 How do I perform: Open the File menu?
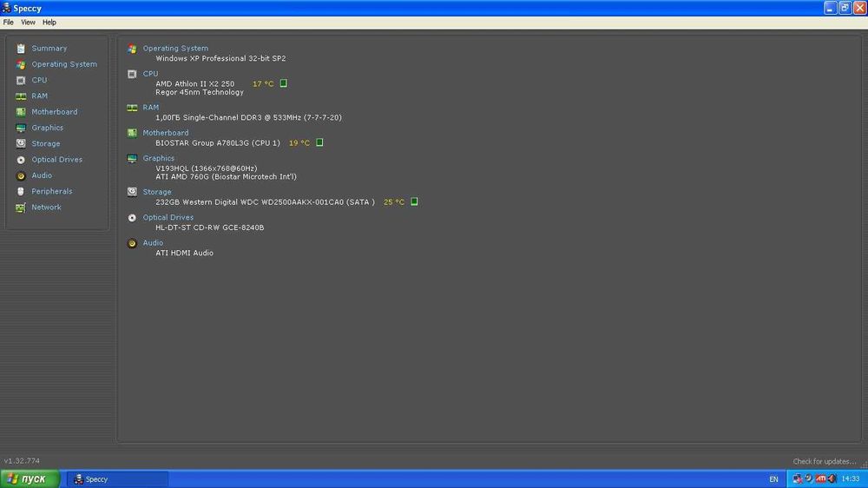click(9, 23)
